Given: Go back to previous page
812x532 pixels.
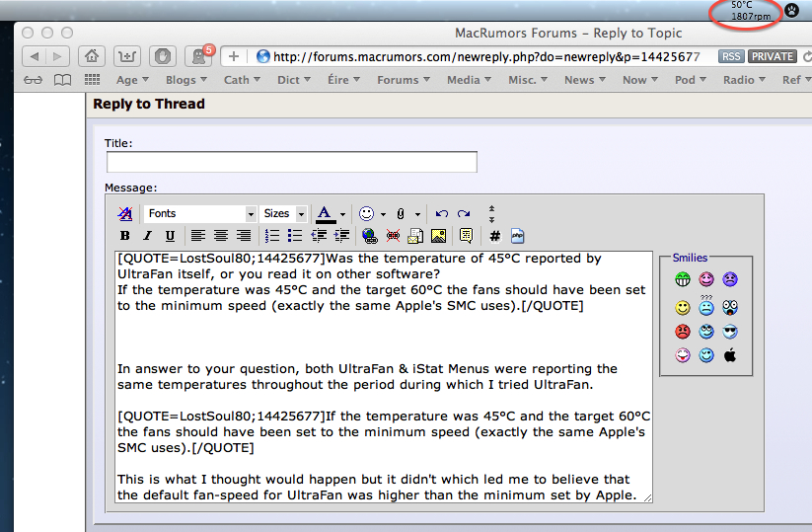Looking at the screenshot, I should 35,56.
